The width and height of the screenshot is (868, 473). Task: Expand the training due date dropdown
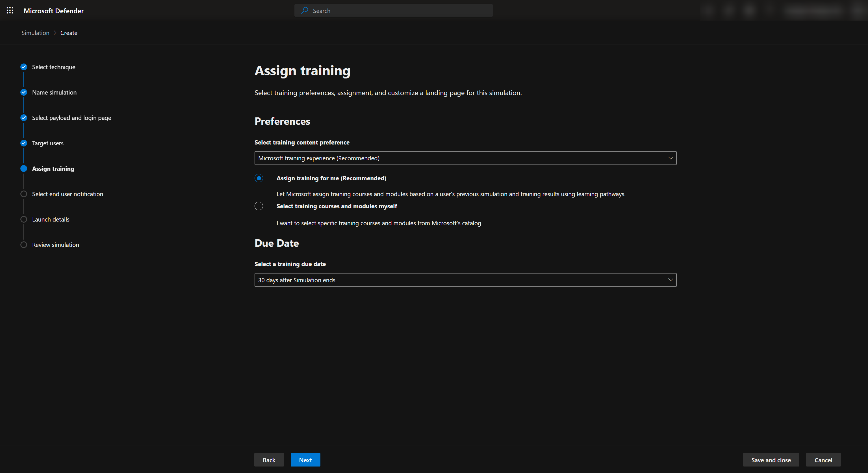pos(465,280)
